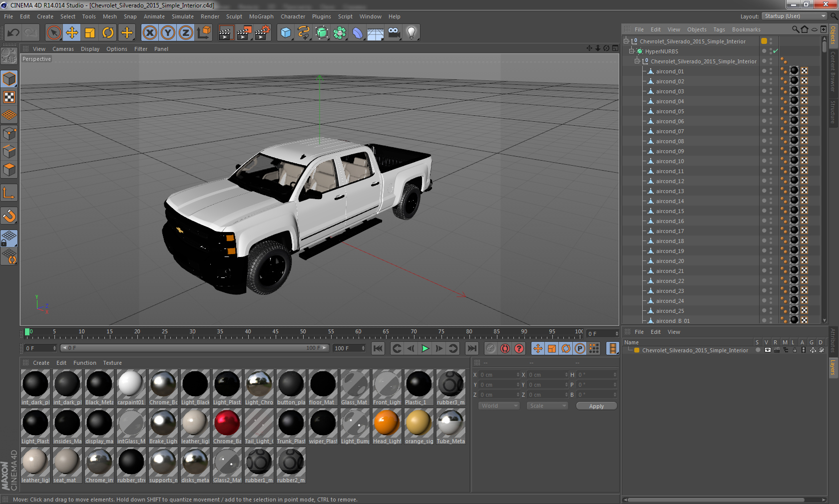Open the Sculpt menu
Viewport: 839px width, 504px height.
pyautogui.click(x=234, y=16)
